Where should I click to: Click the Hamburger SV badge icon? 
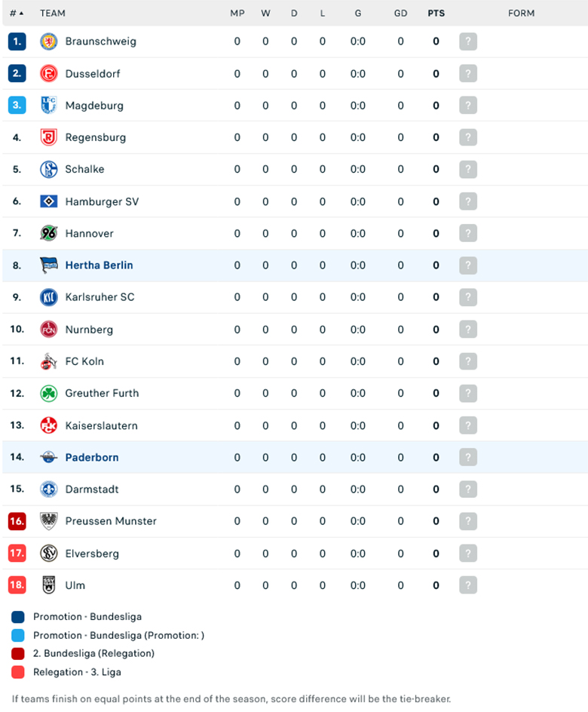coord(48,201)
